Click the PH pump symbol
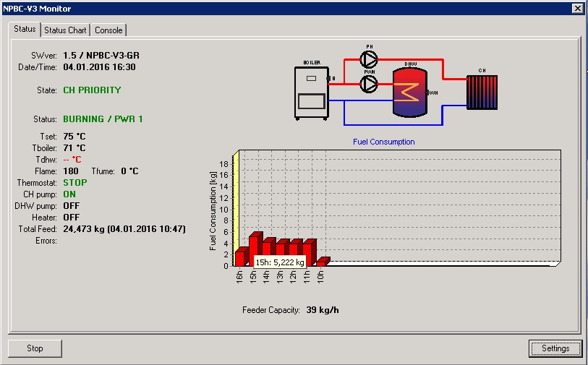Viewport: 588px width, 365px height. point(369,59)
